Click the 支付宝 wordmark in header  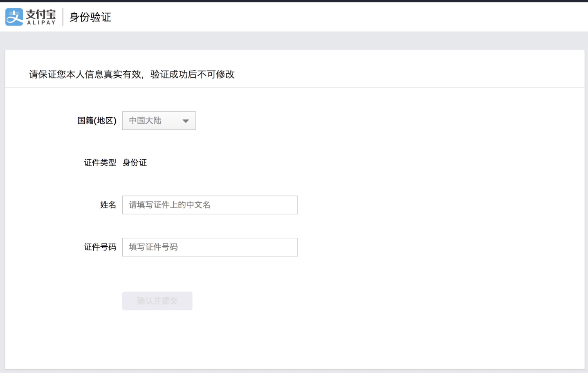(x=41, y=15)
